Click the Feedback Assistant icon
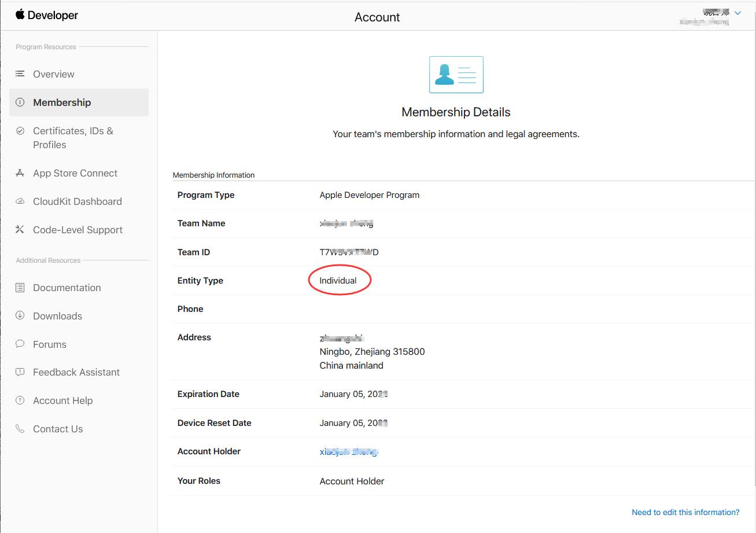756x533 pixels. tap(20, 372)
